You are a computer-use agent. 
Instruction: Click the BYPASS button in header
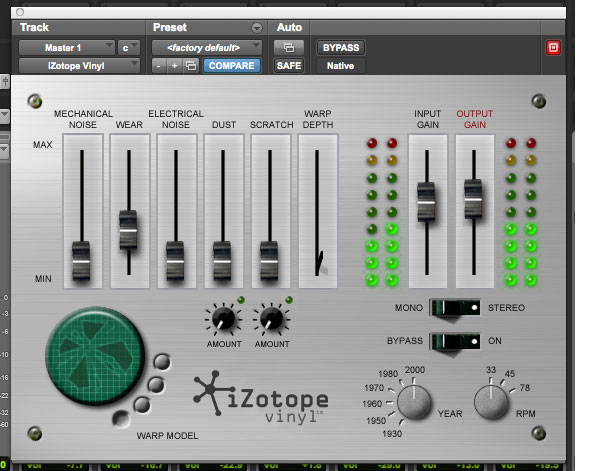tap(341, 48)
